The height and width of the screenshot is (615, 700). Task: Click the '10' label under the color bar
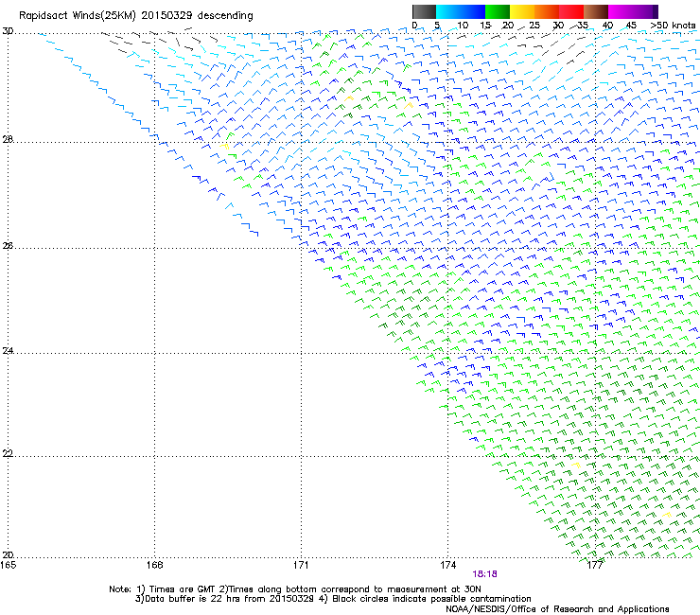[463, 25]
